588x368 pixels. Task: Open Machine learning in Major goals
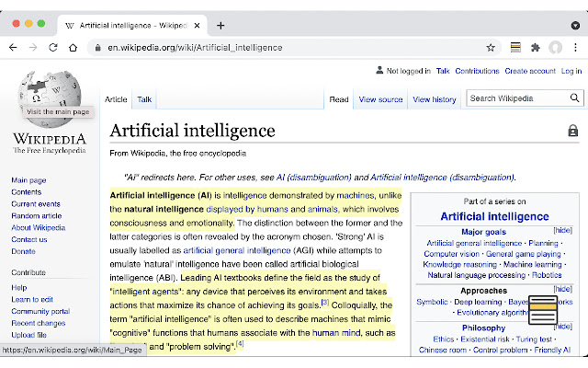pyautogui.click(x=533, y=264)
